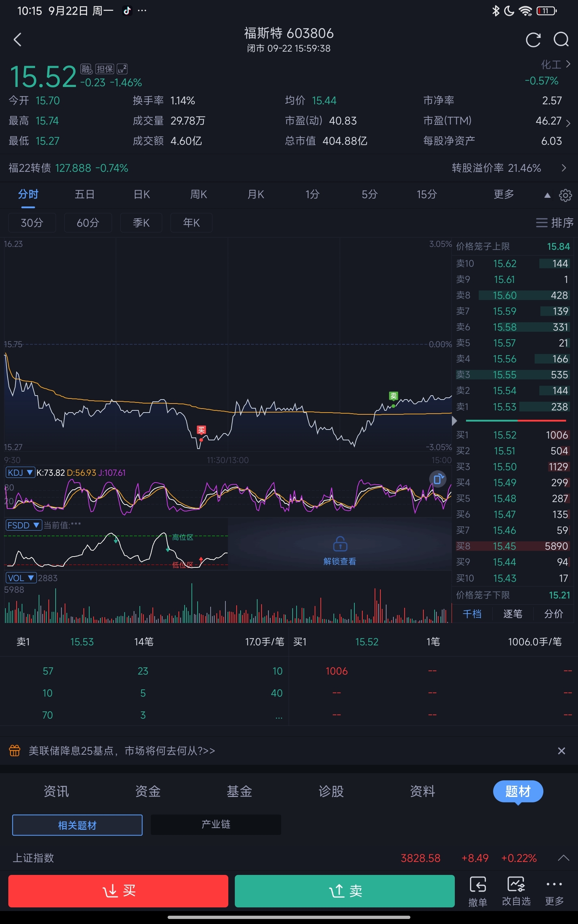
Task: Expand 市盈(TTM) details chevron
Action: (569, 123)
